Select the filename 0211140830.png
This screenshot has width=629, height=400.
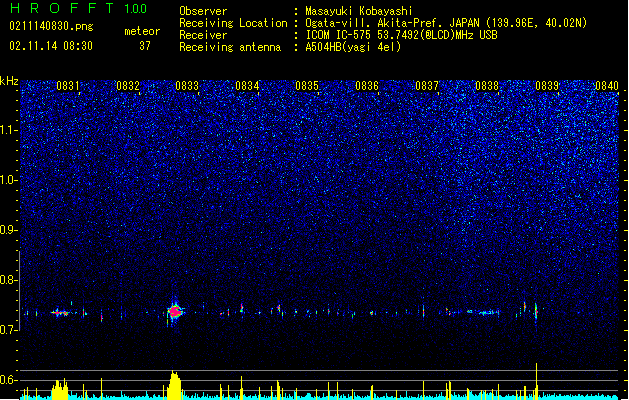(x=51, y=26)
